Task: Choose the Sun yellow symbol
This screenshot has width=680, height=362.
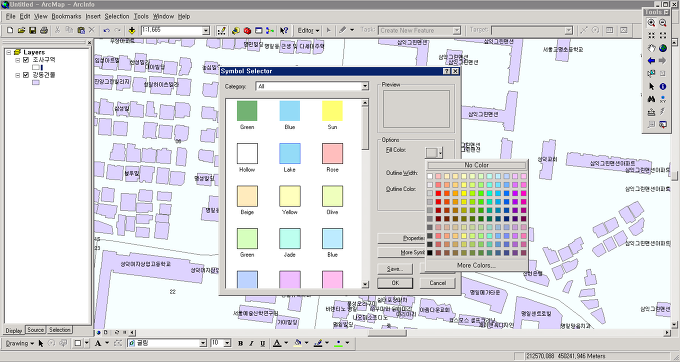Action: [x=332, y=111]
